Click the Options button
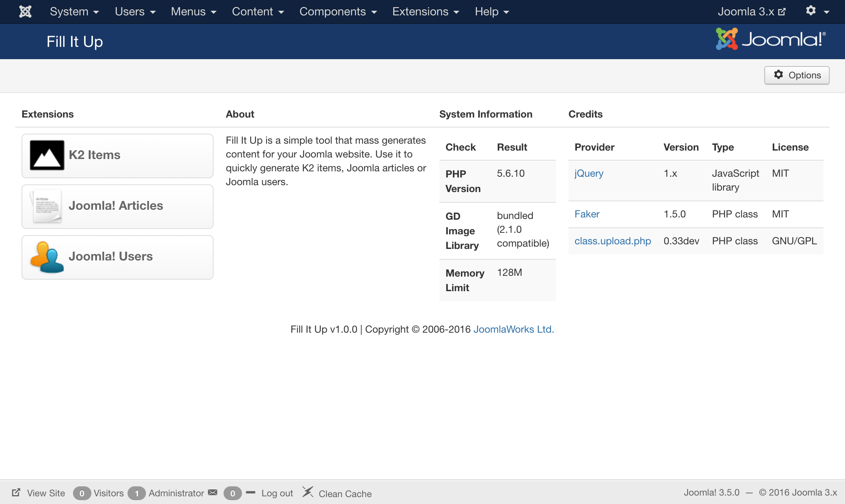 point(797,75)
